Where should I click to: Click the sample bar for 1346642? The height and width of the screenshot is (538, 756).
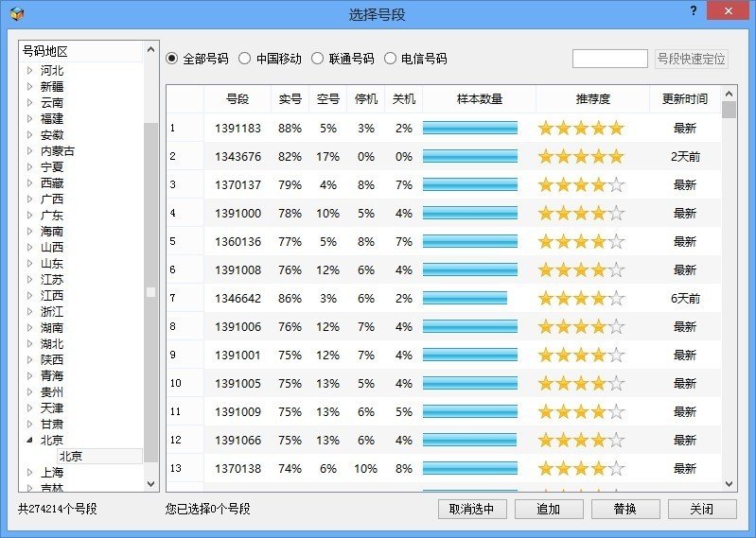(x=465, y=298)
